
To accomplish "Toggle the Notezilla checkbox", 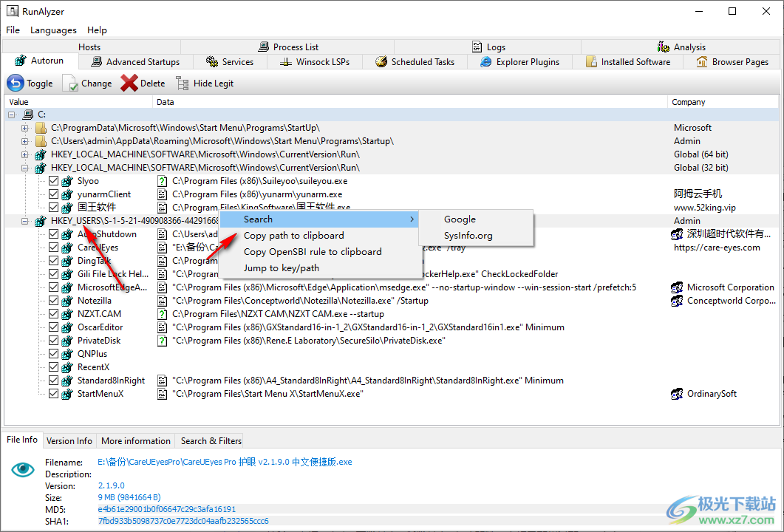I will pos(53,301).
